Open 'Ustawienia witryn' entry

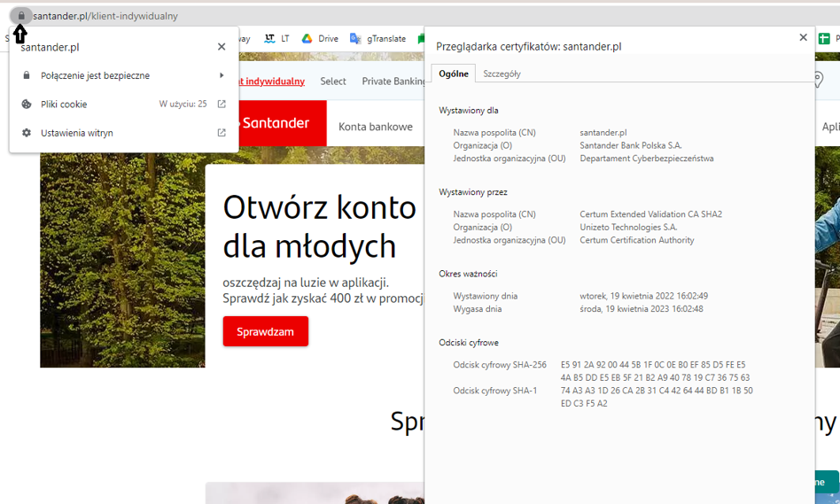(124, 133)
